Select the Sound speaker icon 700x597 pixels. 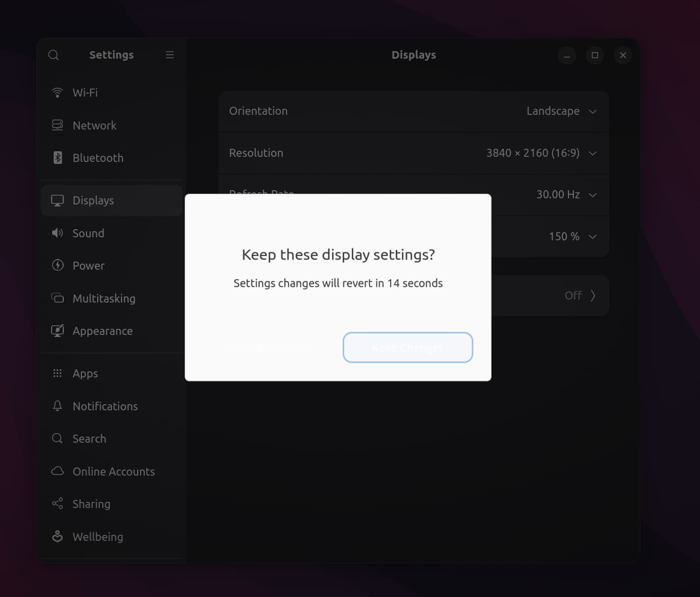tap(58, 233)
